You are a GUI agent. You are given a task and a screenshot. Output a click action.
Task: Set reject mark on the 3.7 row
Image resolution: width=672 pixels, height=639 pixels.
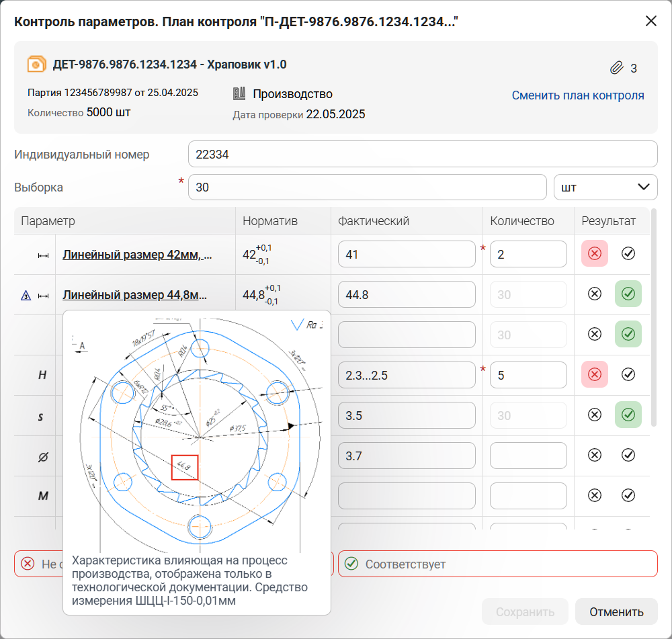click(x=594, y=456)
